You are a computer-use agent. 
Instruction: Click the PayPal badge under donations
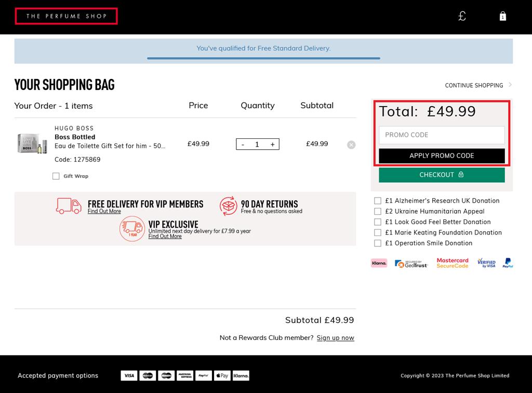click(508, 263)
